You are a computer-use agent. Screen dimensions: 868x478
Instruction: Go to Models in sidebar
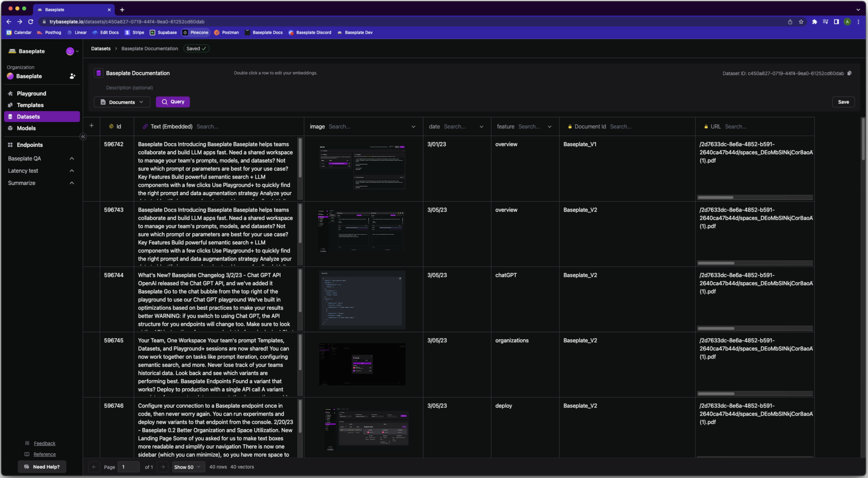pos(26,128)
